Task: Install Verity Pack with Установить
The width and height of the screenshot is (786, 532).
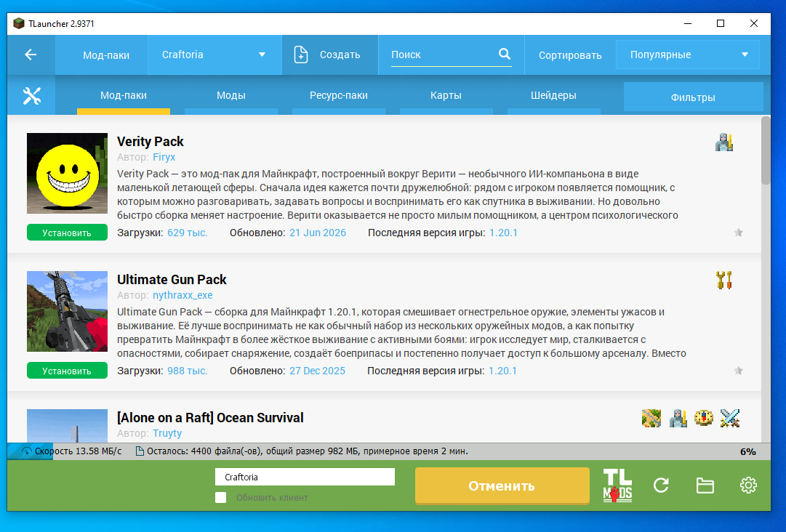Action: [x=67, y=233]
